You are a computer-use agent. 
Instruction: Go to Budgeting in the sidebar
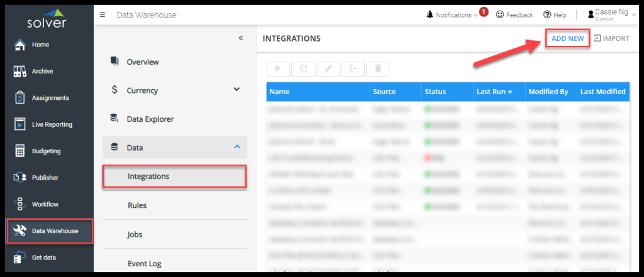tap(45, 151)
